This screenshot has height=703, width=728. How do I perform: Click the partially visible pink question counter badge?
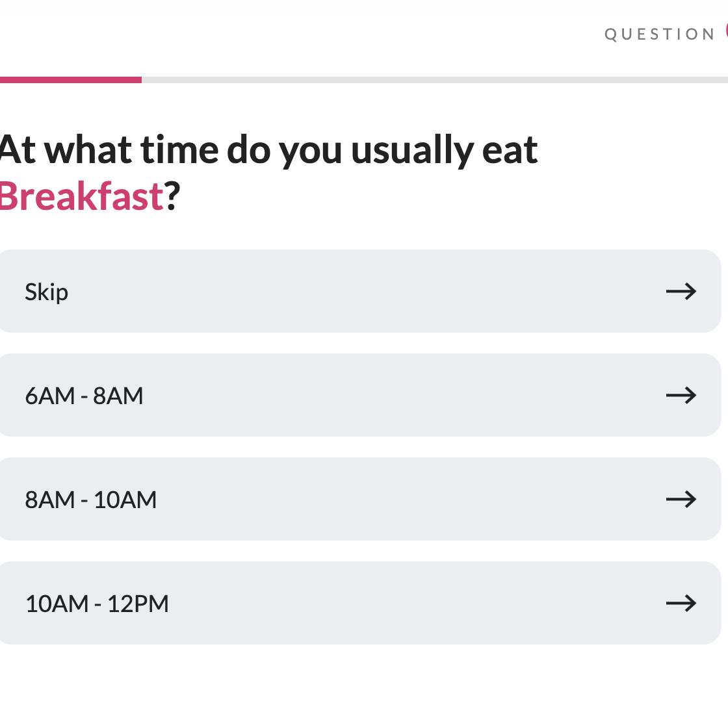[x=725, y=32]
